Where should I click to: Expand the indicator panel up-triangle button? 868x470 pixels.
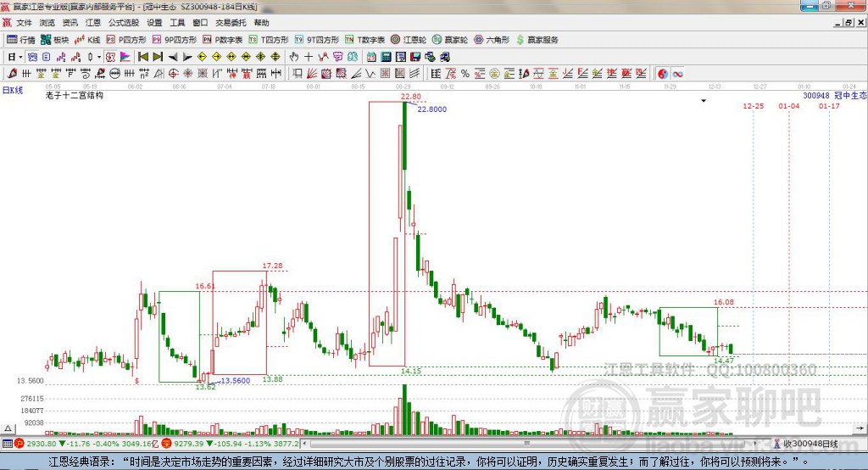(8, 428)
